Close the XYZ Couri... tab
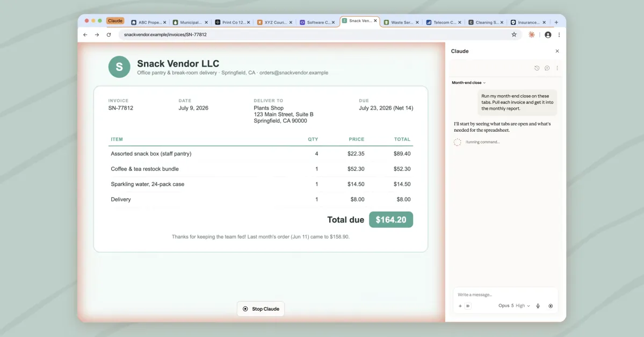This screenshot has height=337, width=644. [x=291, y=23]
